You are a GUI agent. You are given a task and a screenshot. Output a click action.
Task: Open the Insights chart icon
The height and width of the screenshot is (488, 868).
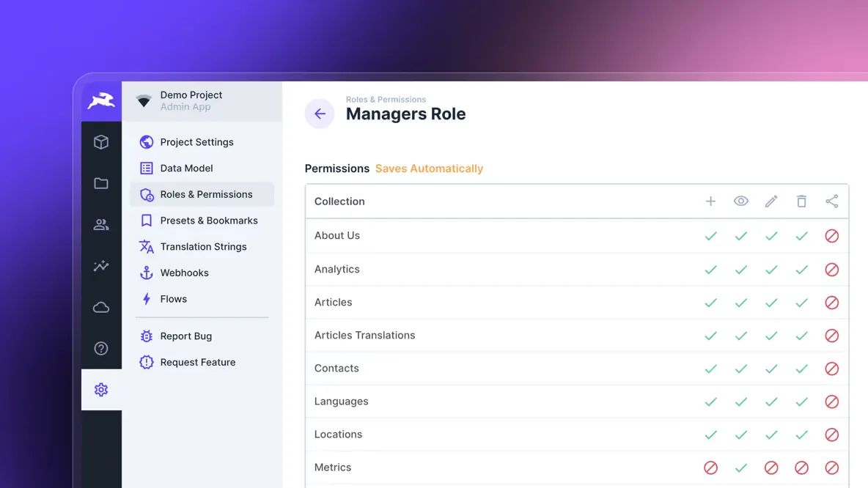[101, 266]
